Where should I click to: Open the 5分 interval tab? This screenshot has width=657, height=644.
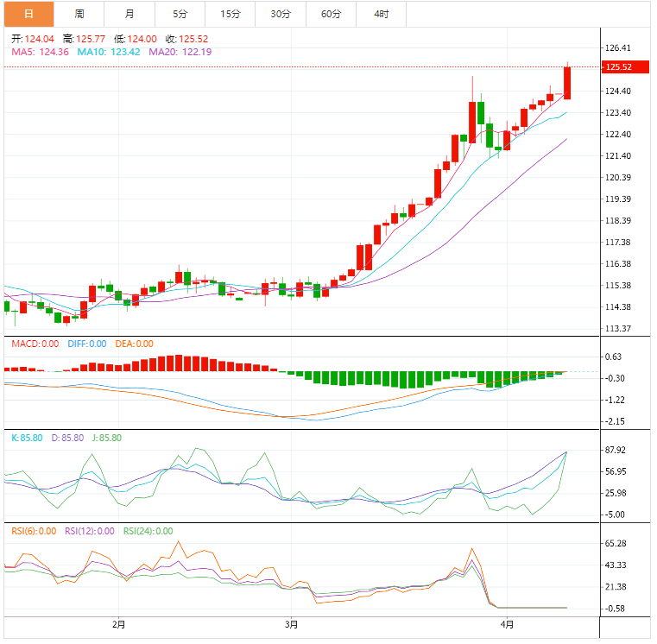pos(179,14)
